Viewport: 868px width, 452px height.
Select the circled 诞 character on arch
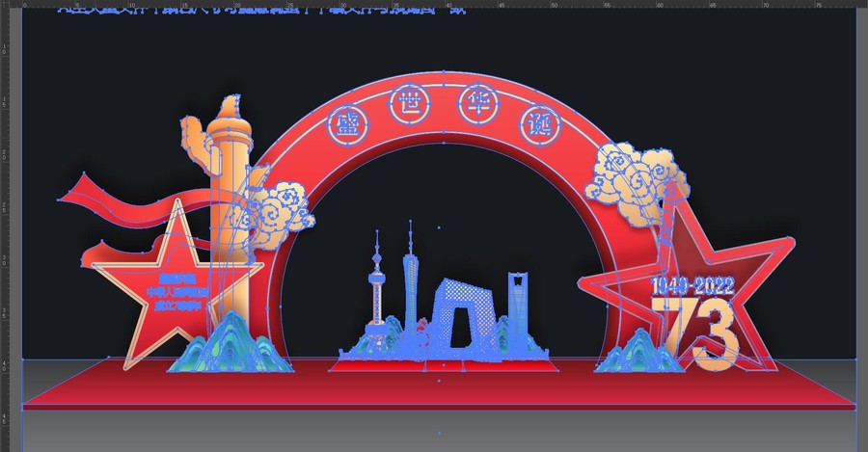(540, 125)
